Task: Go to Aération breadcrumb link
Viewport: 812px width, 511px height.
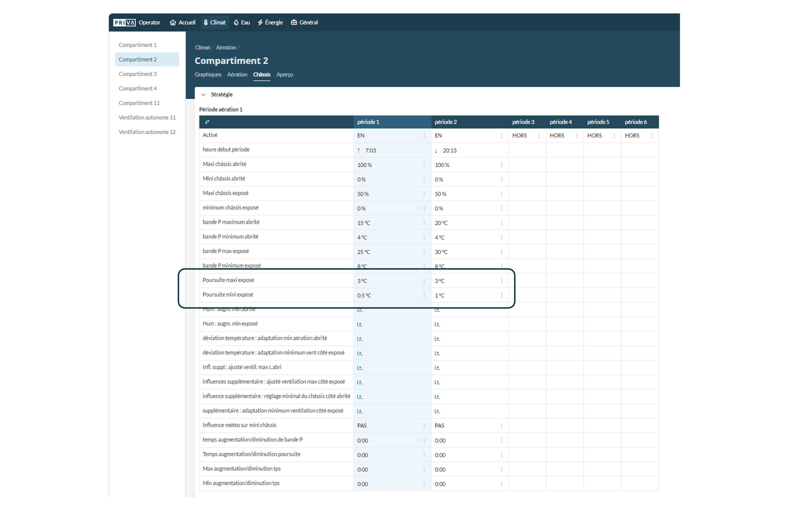Action: coord(226,48)
